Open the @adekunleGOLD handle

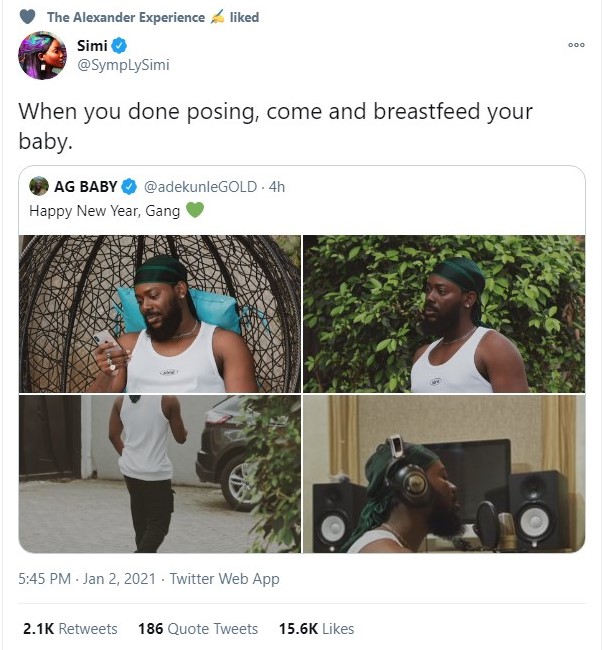tap(200, 187)
